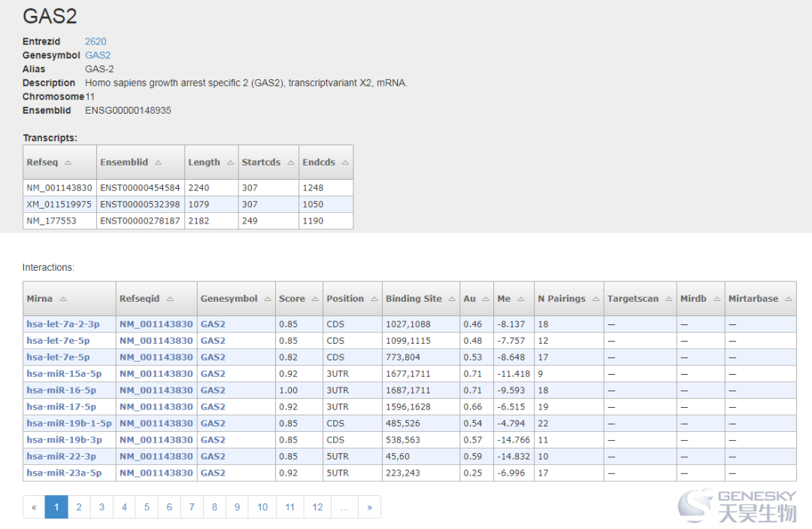This screenshot has height=529, width=812.
Task: Click the ENST00000278187 Ensembl ID cell
Action: [141, 221]
